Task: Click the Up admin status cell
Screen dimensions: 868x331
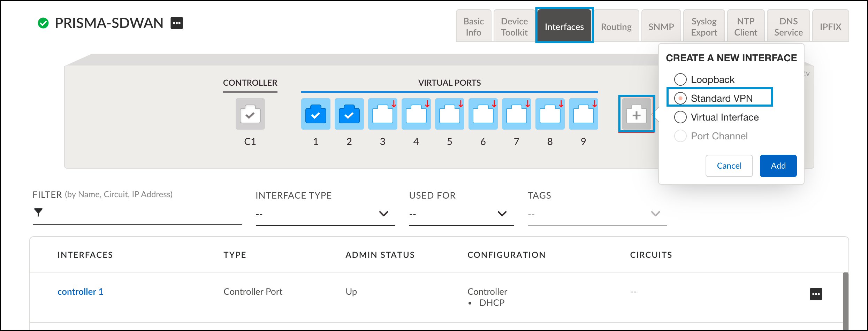Action: (351, 292)
